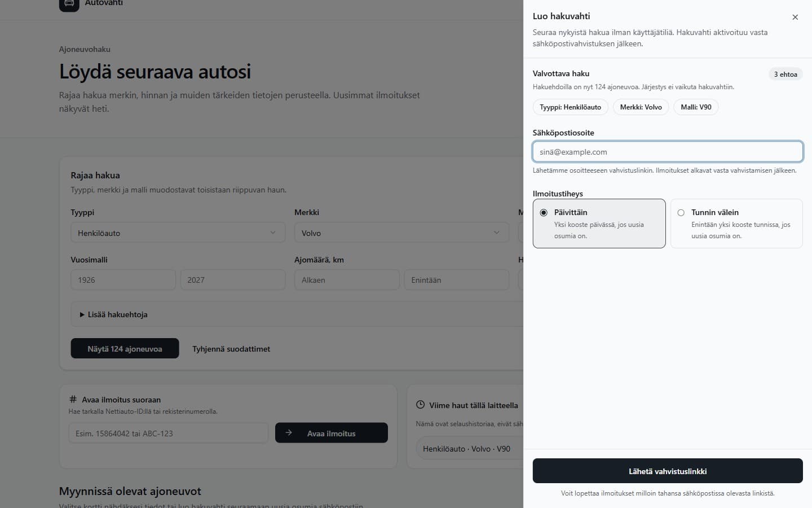Click the clock icon beside Viime haut

tap(420, 405)
